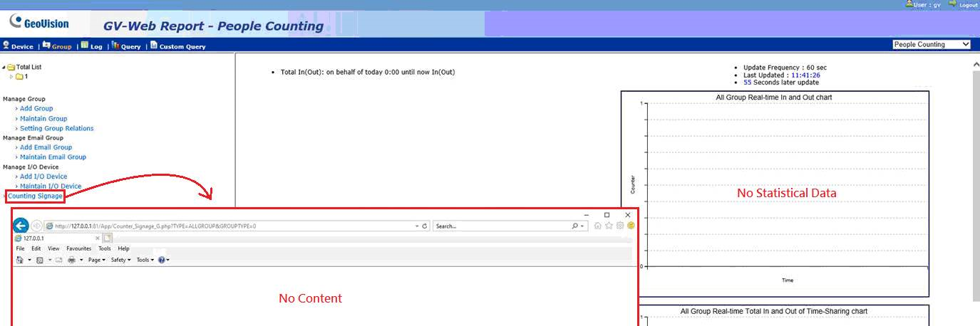Screen dimensions: 980x326
Task: Open the File menu
Action: click(x=21, y=249)
